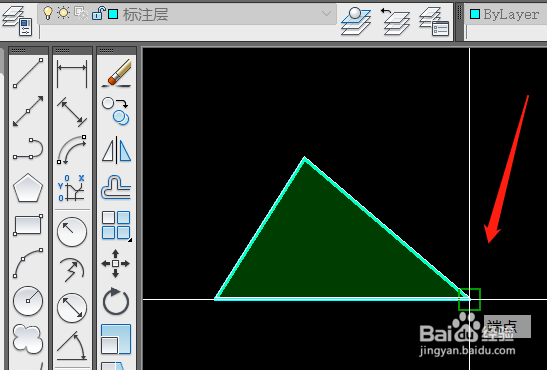
Task: Click the endpoint snap marker square
Action: click(x=469, y=299)
